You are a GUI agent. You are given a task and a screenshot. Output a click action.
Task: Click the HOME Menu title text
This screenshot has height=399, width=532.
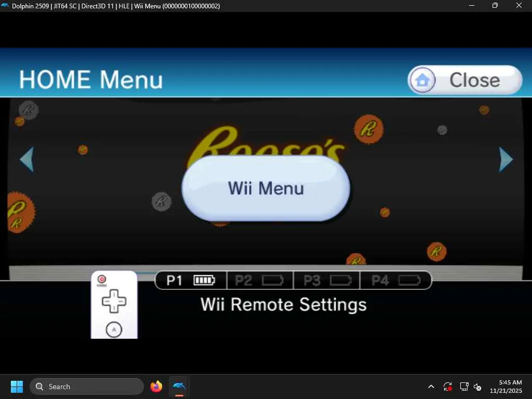pos(91,80)
